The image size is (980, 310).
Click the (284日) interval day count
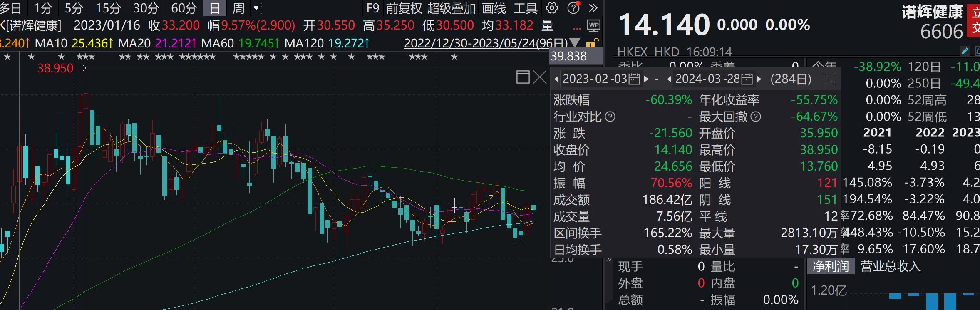point(791,79)
